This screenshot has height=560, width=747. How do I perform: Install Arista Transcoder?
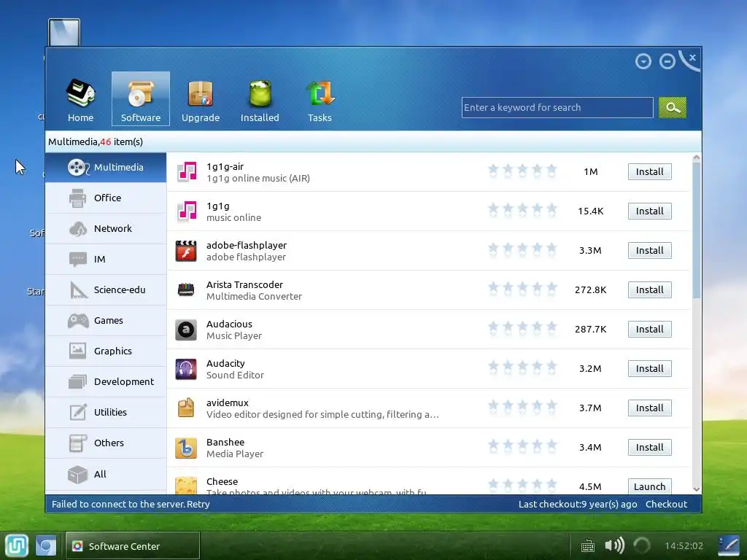[x=650, y=289]
